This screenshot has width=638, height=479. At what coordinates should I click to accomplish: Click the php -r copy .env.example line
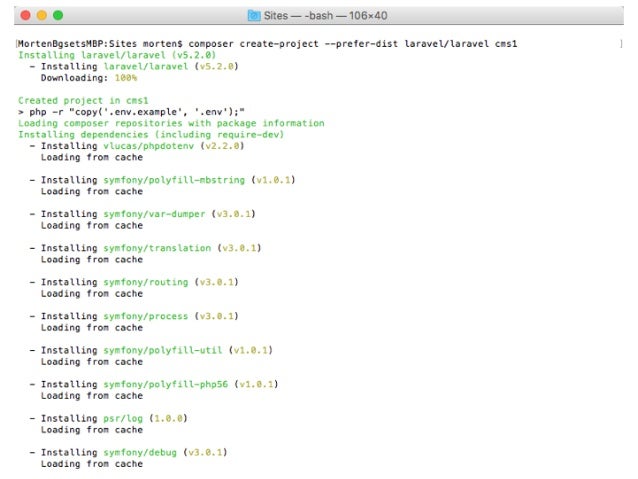click(x=131, y=112)
